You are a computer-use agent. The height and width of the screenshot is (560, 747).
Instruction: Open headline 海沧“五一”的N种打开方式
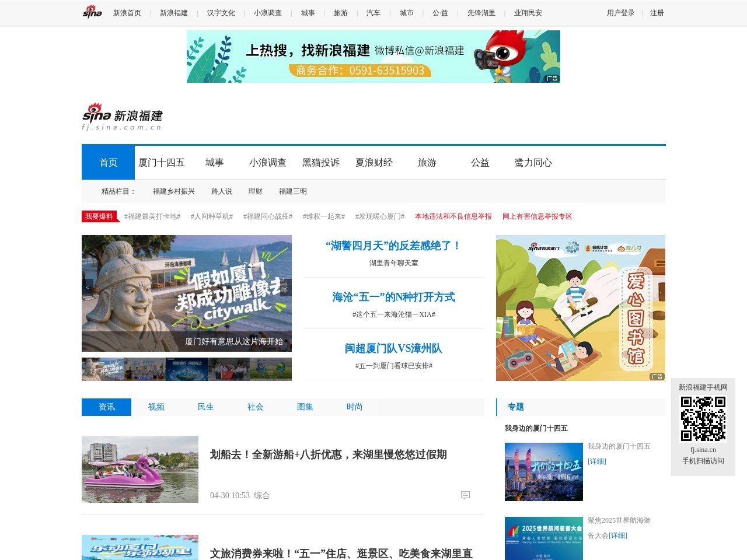[394, 297]
